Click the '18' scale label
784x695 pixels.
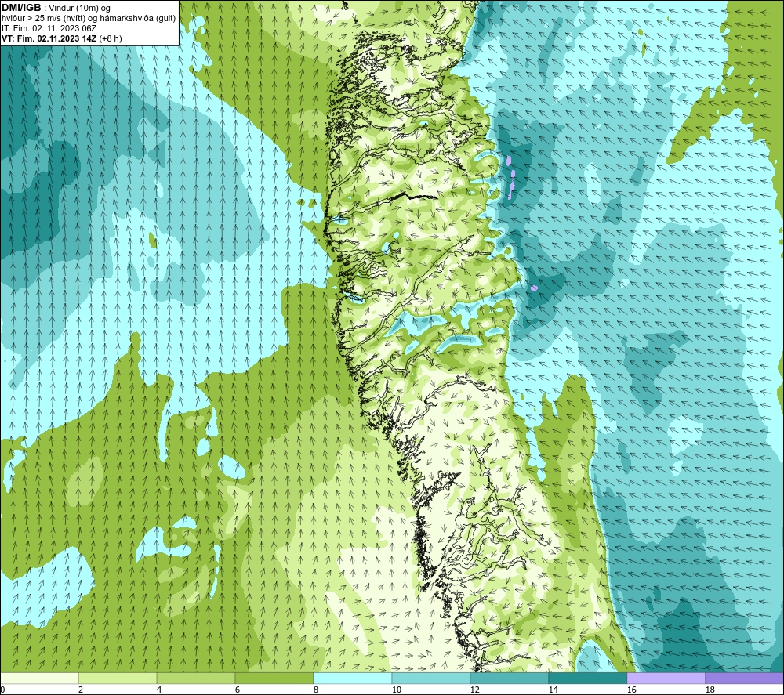tap(710, 690)
